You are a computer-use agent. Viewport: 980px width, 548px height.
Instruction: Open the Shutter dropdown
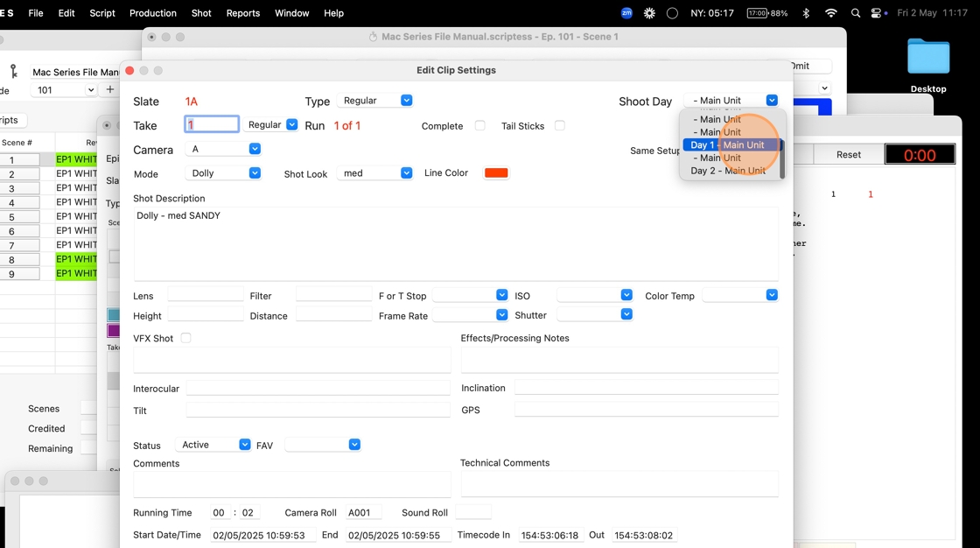pos(594,314)
